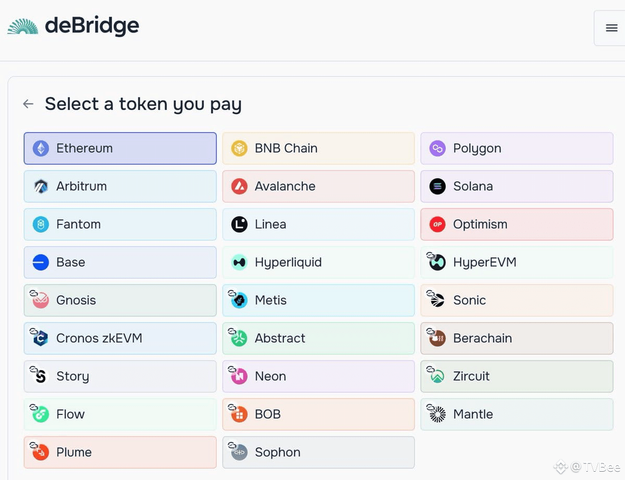The image size is (625, 480).
Task: Open the hamburger menu
Action: tap(611, 28)
